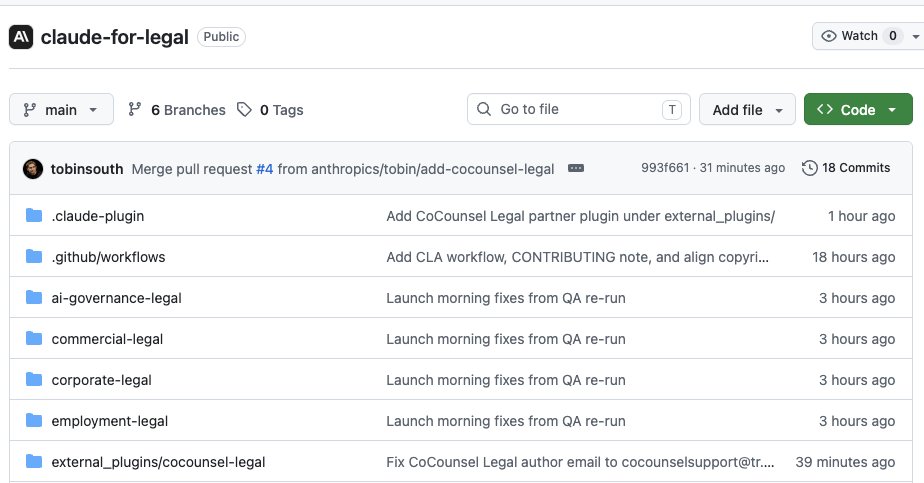Click the commercial-legal folder icon
Image resolution: width=924 pixels, height=483 pixels.
(x=34, y=339)
